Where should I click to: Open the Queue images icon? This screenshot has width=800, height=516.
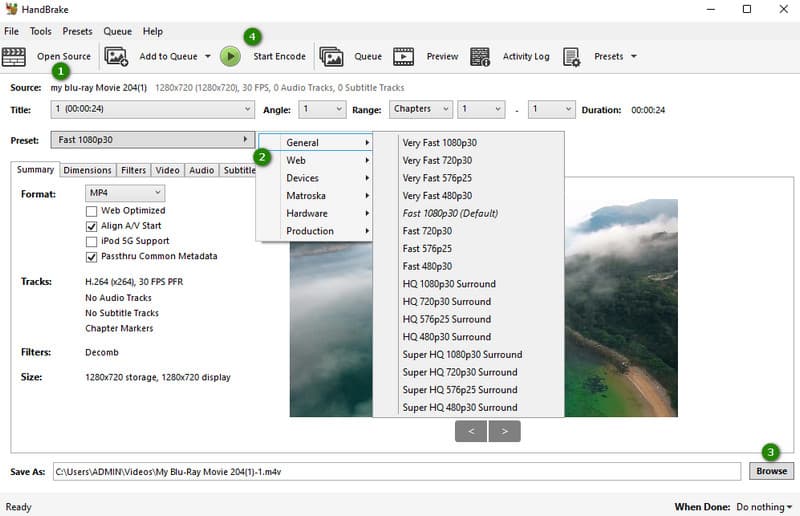[x=331, y=57]
